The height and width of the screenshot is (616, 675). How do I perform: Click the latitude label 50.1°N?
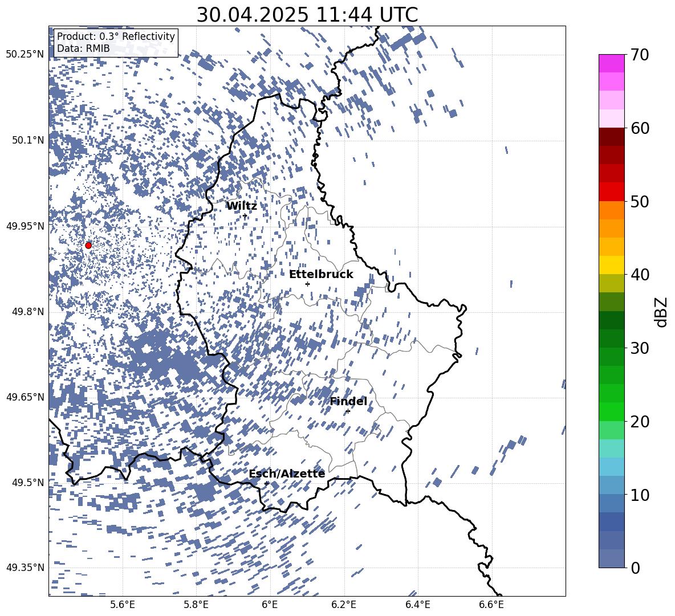click(x=29, y=140)
